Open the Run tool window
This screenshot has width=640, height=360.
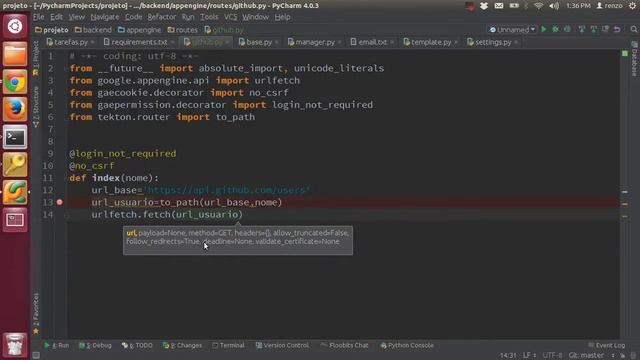[x=57, y=345]
